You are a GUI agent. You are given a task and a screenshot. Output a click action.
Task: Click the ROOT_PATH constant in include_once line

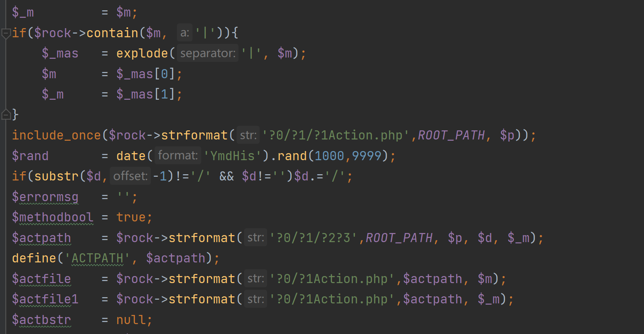point(451,135)
